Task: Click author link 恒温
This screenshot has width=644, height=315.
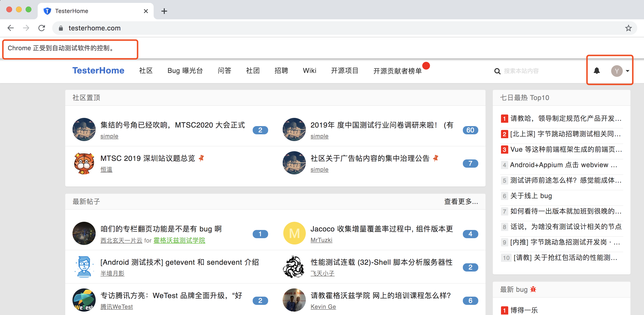Action: tap(106, 169)
